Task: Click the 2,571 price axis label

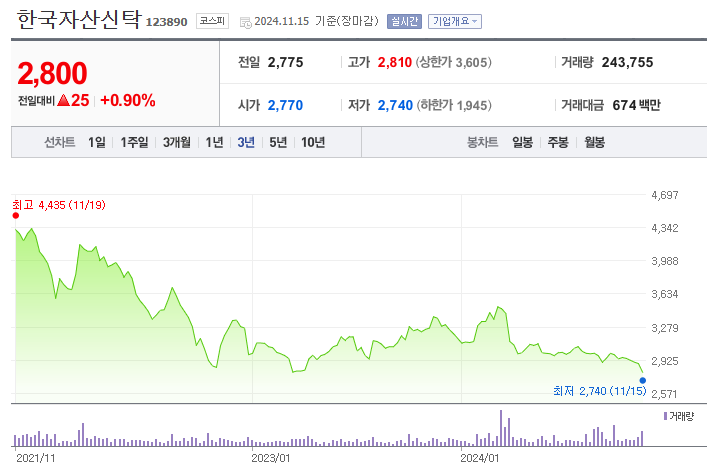Action: tap(665, 394)
